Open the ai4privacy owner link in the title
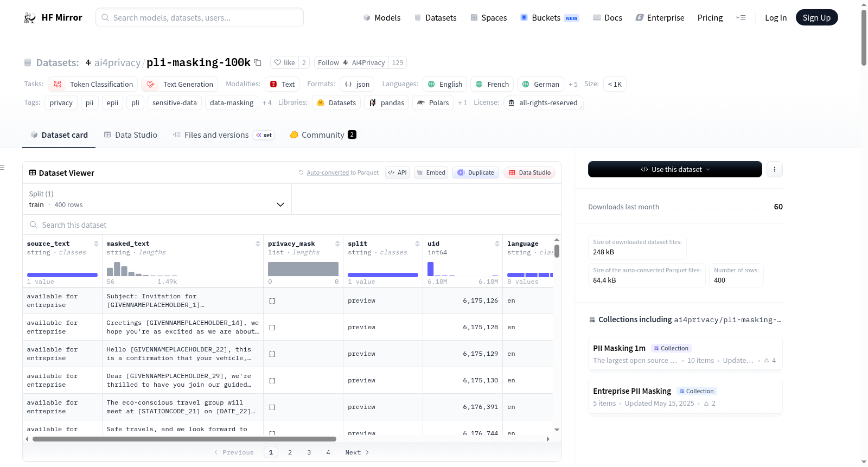Screen dimensions: 868x467 [117, 63]
